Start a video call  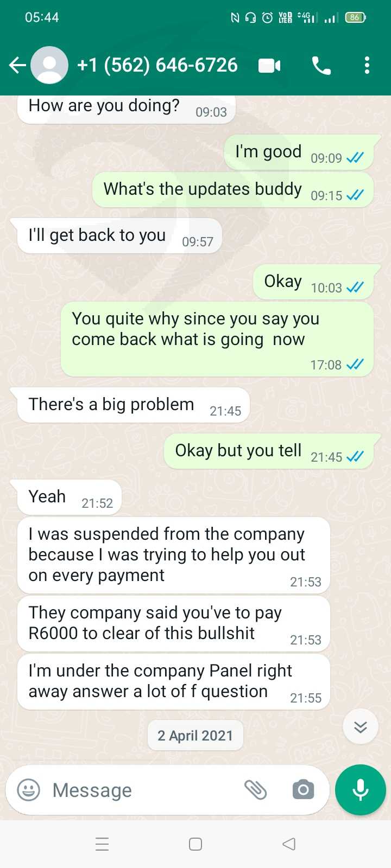point(269,66)
